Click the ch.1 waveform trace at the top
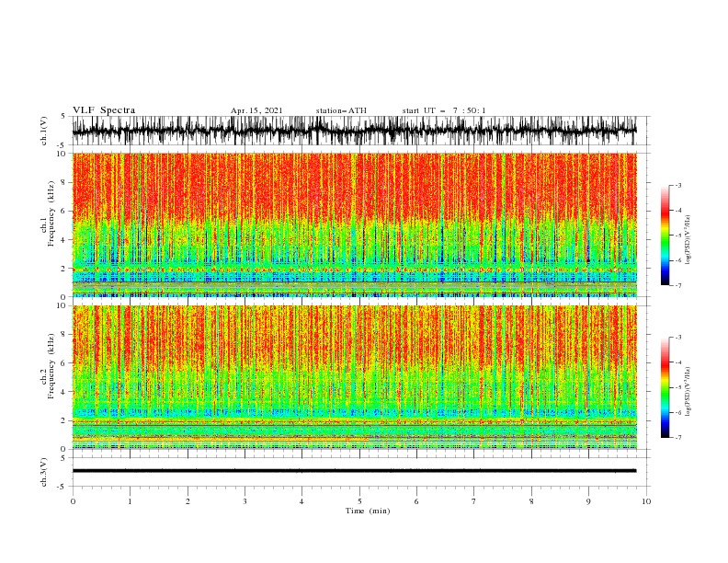Viewport: 728px width, 563px height. [x=354, y=131]
